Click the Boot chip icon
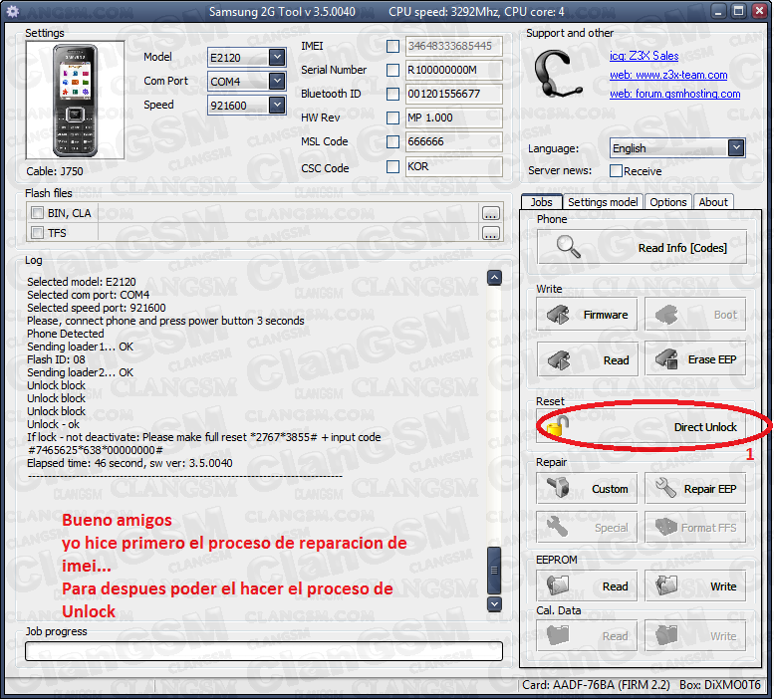Image resolution: width=774 pixels, height=700 pixels. click(666, 315)
